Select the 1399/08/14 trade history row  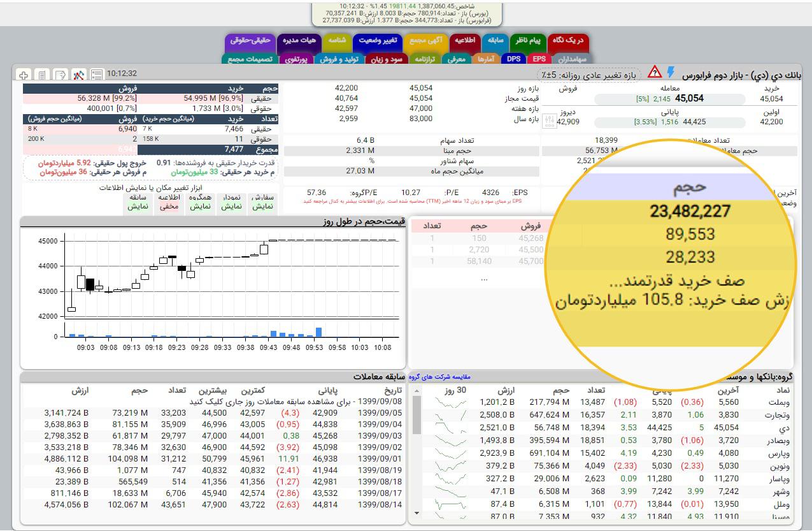click(x=214, y=504)
